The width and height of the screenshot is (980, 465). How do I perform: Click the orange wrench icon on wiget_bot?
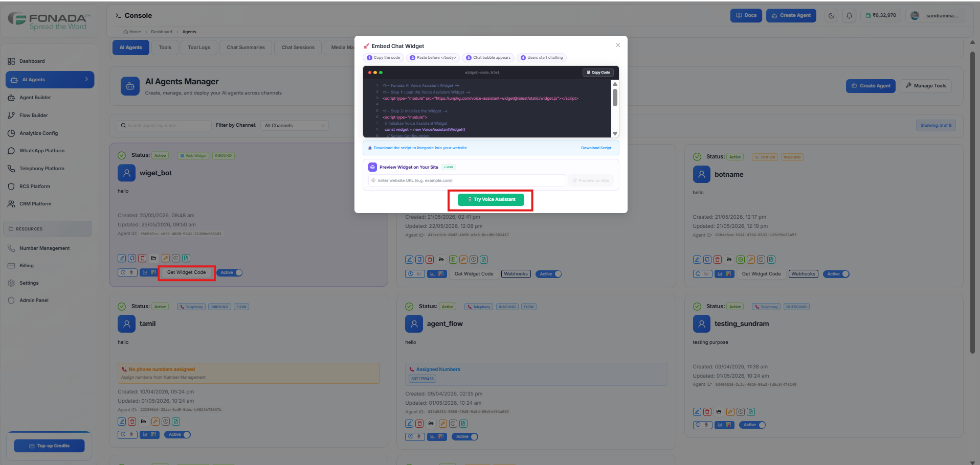pos(165,258)
